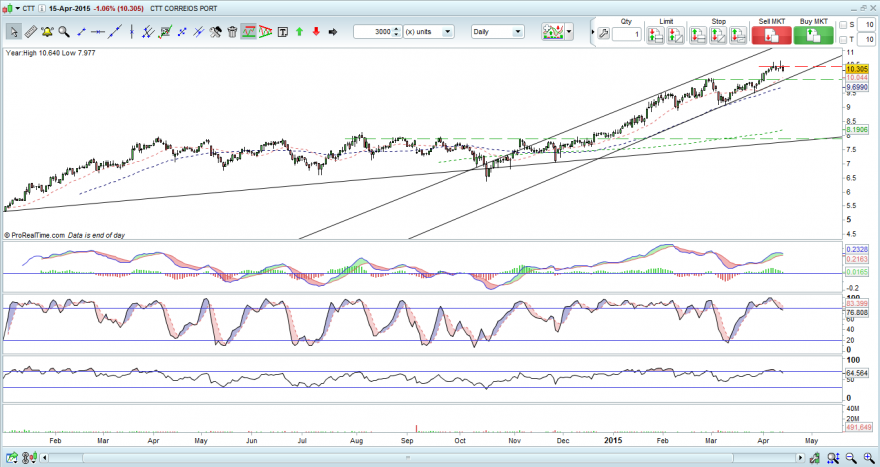Enable the S checkbox
This screenshot has height=467, width=880.
point(843,25)
